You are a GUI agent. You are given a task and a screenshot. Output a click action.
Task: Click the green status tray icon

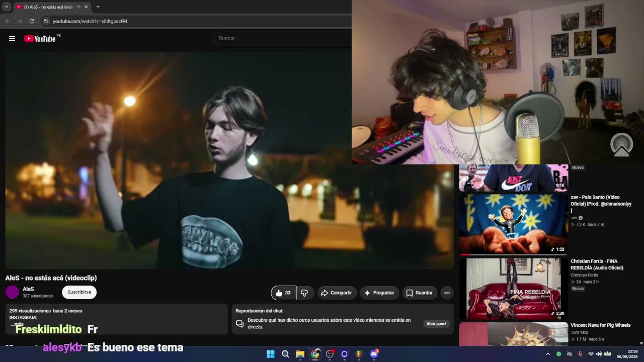(558, 354)
